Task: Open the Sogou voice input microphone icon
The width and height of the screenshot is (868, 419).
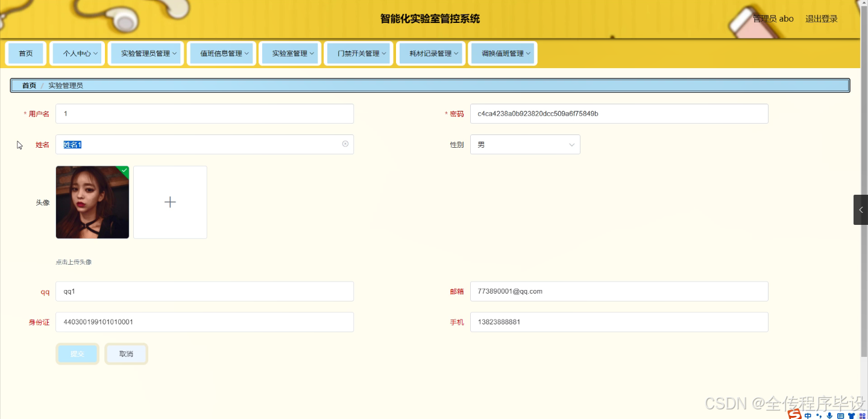Action: click(829, 415)
